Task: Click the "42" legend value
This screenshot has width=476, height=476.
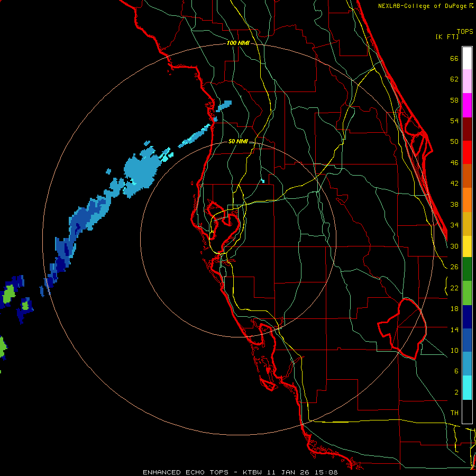Action: [x=454, y=184]
